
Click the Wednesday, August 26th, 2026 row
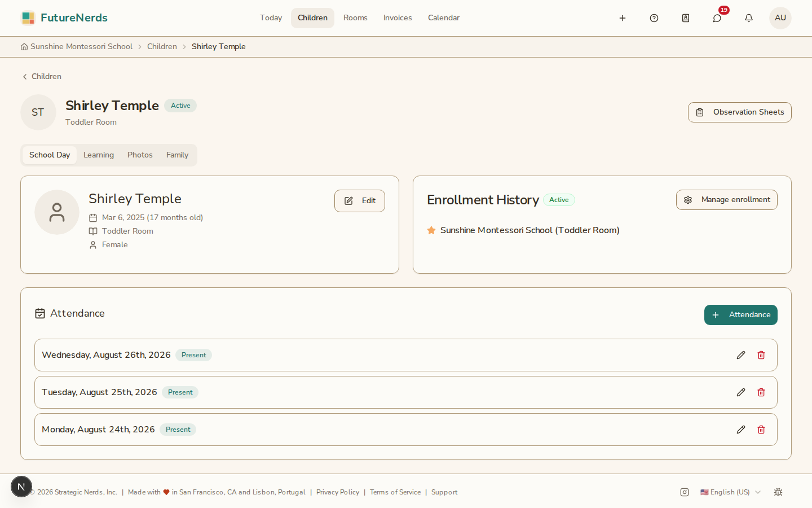(x=406, y=355)
